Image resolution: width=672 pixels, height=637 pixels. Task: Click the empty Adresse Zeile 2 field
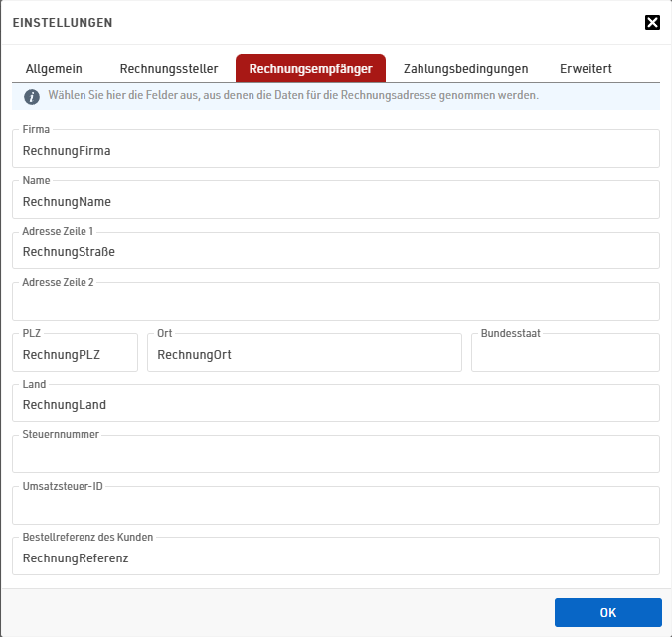point(335,302)
